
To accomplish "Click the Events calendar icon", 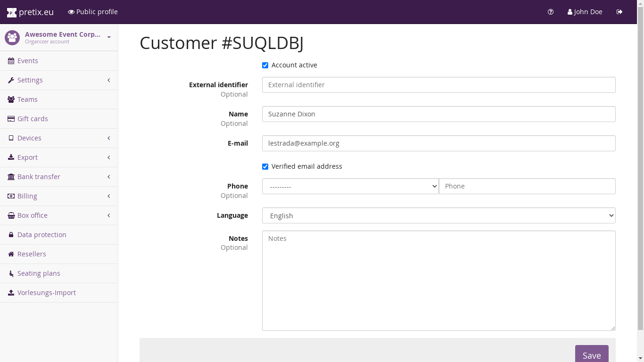I will [11, 61].
